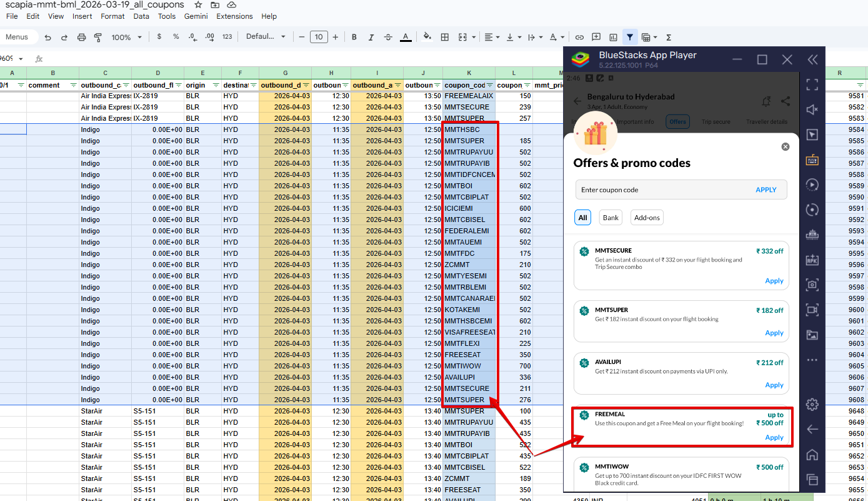Click the fill color bucket icon
Image resolution: width=868 pixels, height=501 pixels.
coord(427,37)
